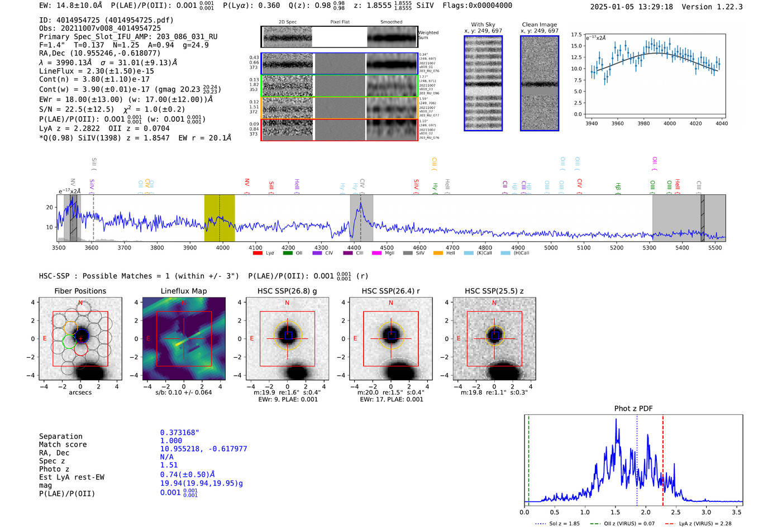Image resolution: width=782 pixels, height=532 pixels.
Task: Select the HSC SSP(26.8) g image
Action: [287, 338]
